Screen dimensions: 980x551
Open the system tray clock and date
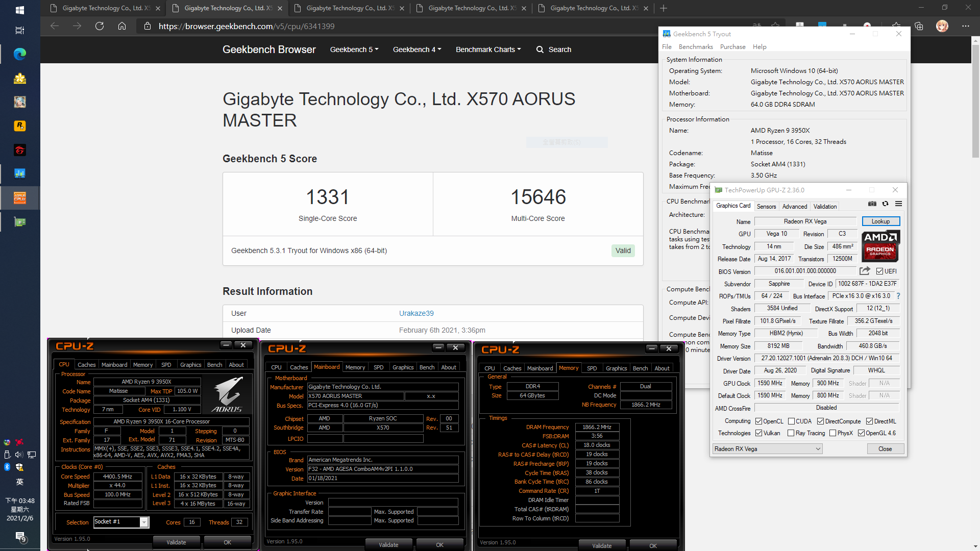(20, 509)
